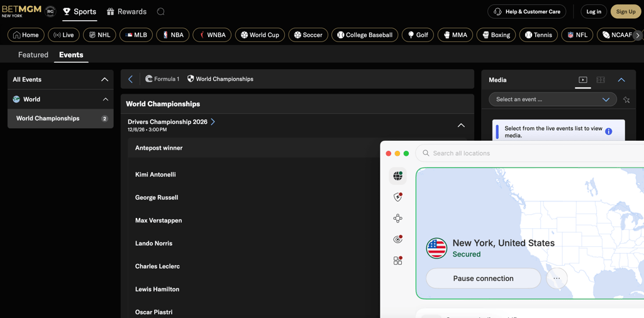Screen dimensions: 644x318
Task: Open the VPN dark web monitor icon
Action: (x=397, y=239)
